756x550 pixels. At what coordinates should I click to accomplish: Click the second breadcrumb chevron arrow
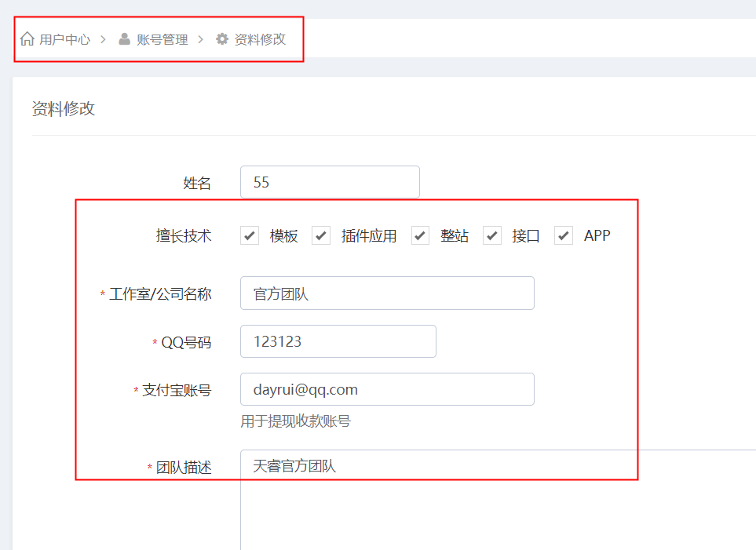click(200, 39)
